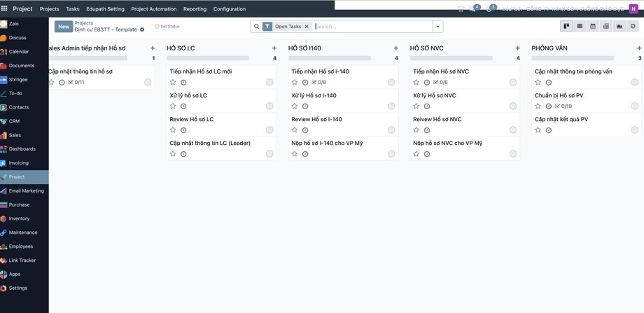Image resolution: width=644 pixels, height=313 pixels.
Task: Star the task Tiếp nhận Hồ sơ LC mới
Action: tap(173, 83)
